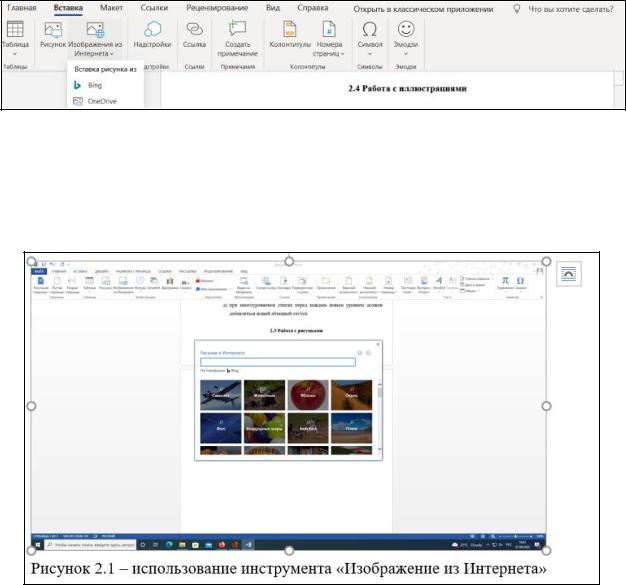Click notification center icon in embedded taskbar
The image size is (626, 585).
point(537,545)
